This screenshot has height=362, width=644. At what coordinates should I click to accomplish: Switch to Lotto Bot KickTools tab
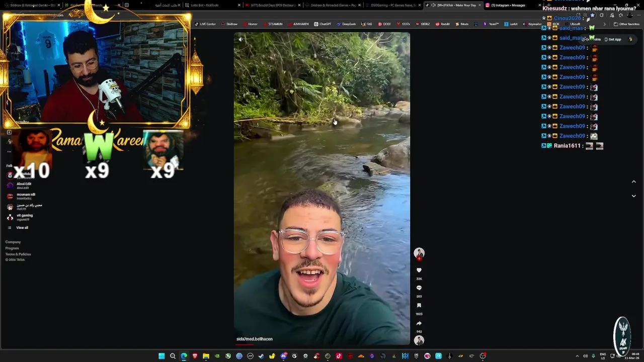211,5
